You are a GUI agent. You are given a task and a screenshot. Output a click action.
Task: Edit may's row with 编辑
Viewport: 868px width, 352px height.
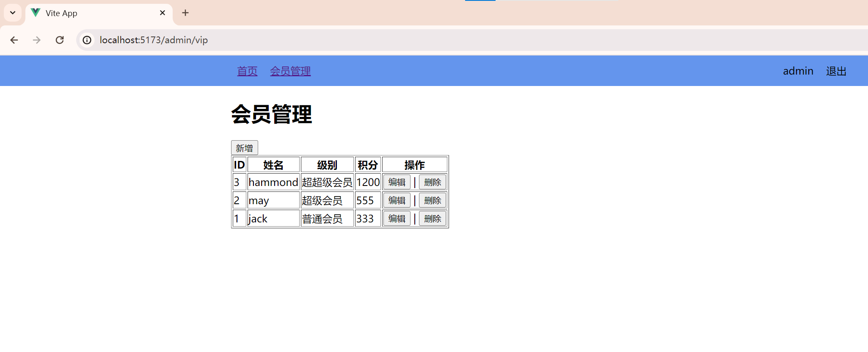397,200
